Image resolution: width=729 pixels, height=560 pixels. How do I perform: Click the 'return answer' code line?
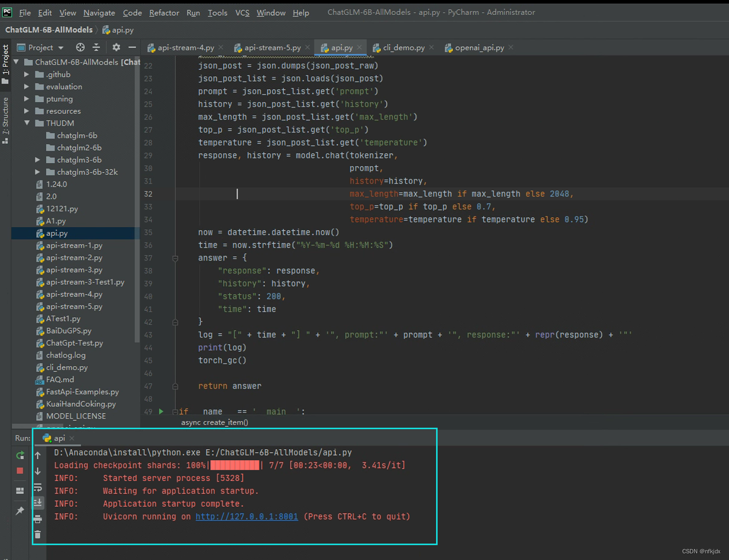click(229, 386)
